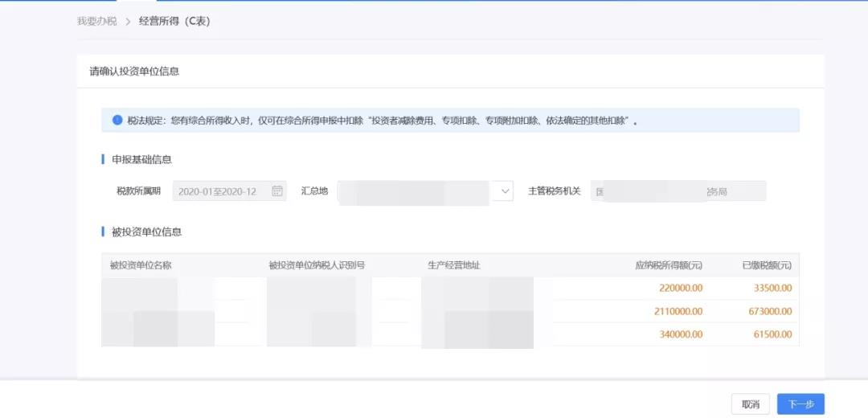
Task: Click the 61500.00 paid tax amount
Action: coord(773,334)
